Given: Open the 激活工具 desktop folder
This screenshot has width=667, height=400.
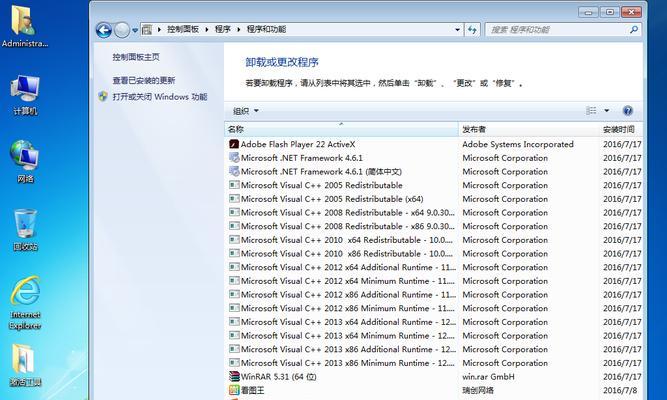Looking at the screenshot, I should (25, 366).
